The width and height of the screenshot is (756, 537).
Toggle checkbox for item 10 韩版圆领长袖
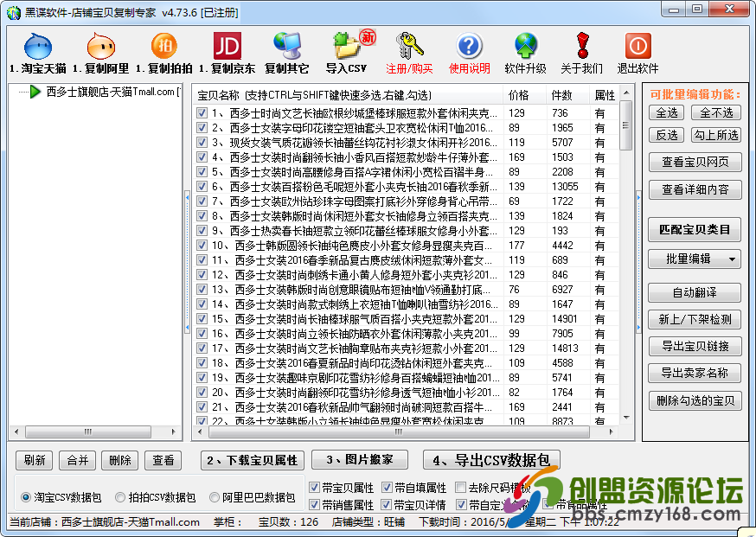click(202, 246)
